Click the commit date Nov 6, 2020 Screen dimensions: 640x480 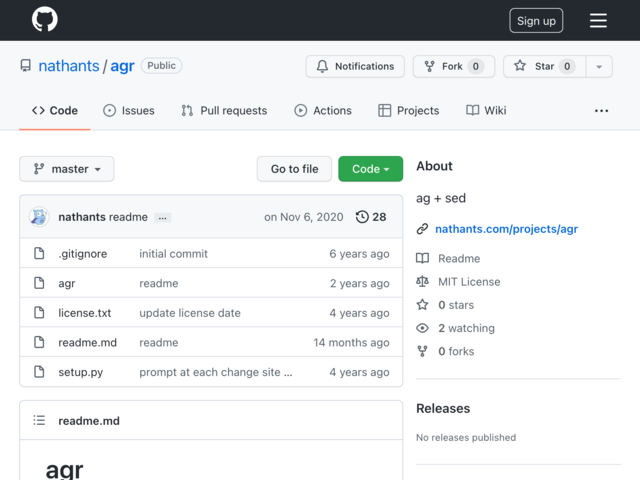point(304,217)
